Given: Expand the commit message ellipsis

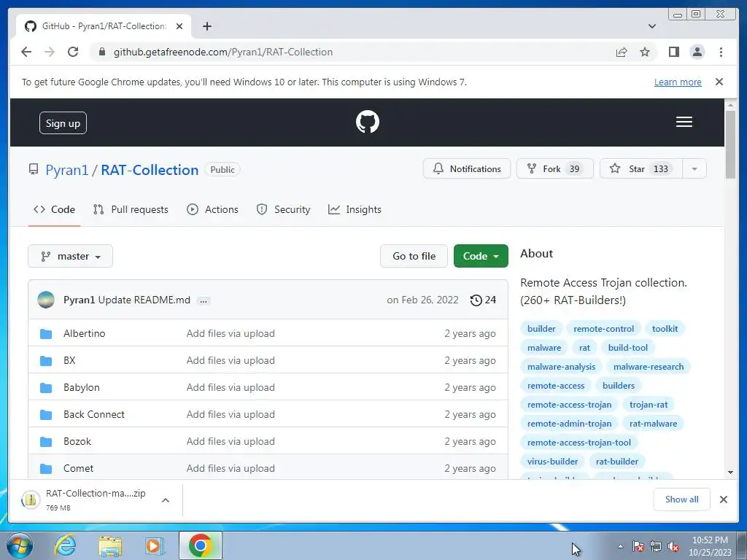Looking at the screenshot, I should point(204,300).
